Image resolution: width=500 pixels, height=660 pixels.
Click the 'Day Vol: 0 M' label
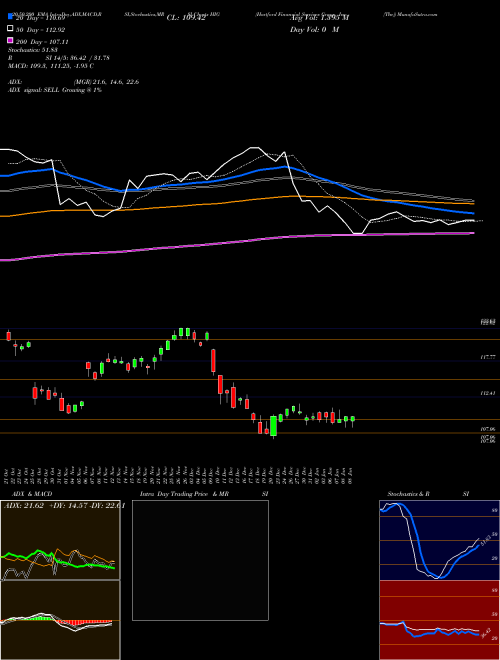click(314, 30)
